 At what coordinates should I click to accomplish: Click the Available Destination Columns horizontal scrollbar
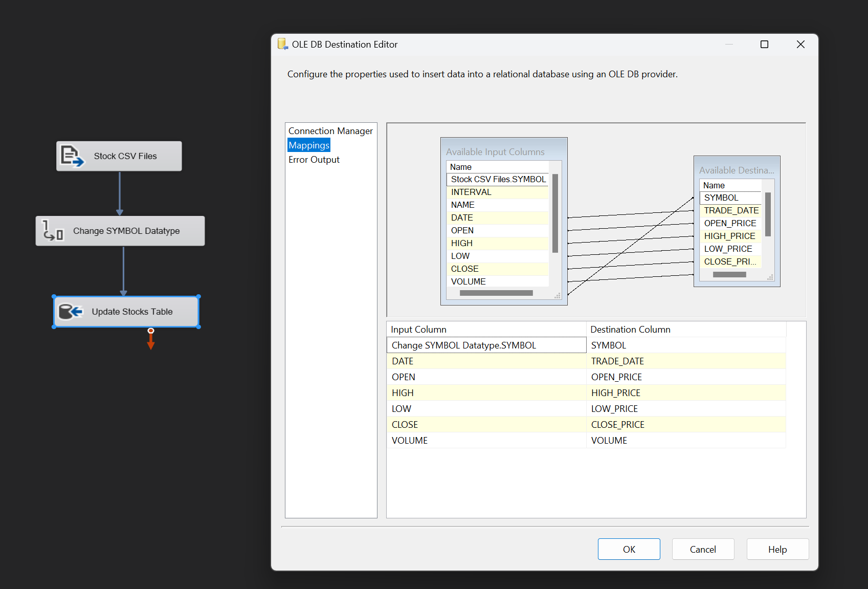click(729, 275)
